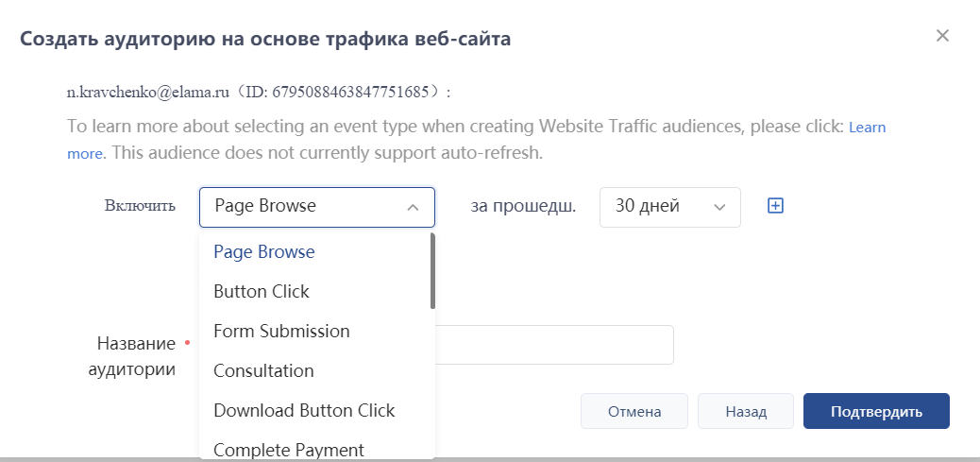The height and width of the screenshot is (462, 980).
Task: Open the Learn more link
Action: coord(867,127)
